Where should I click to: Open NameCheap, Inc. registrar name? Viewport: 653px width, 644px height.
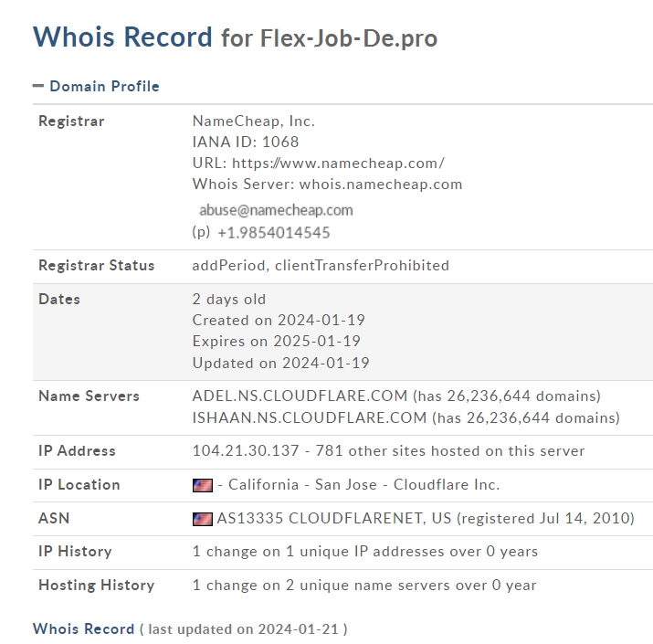[x=254, y=121]
